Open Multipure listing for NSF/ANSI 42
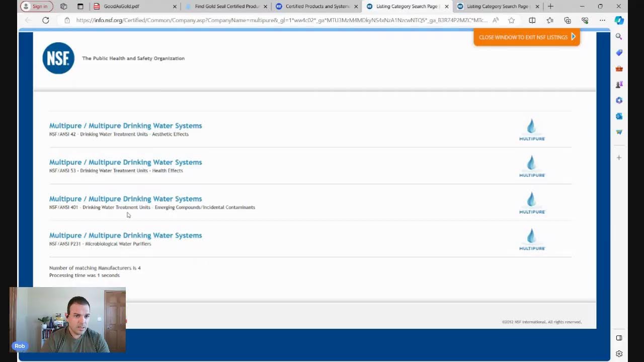The height and width of the screenshot is (362, 644). coord(125,126)
